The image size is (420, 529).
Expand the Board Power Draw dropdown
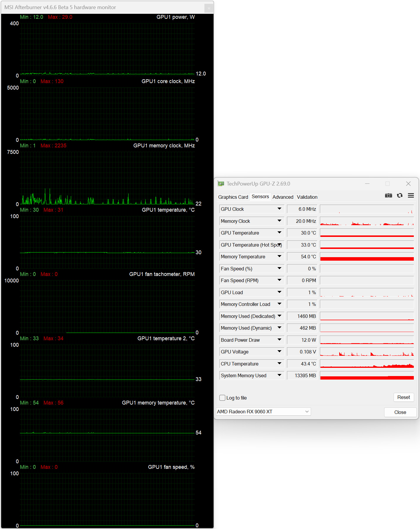tap(279, 340)
